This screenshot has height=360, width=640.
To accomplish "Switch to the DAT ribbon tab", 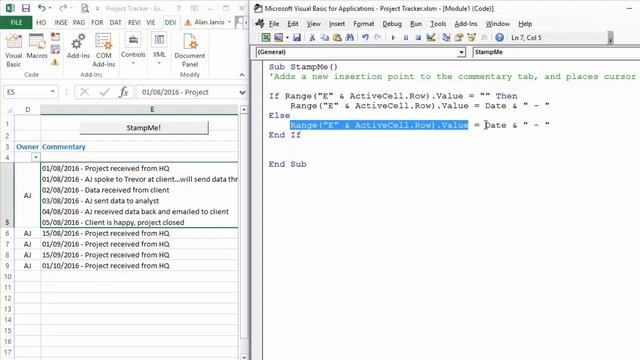I will (x=116, y=22).
